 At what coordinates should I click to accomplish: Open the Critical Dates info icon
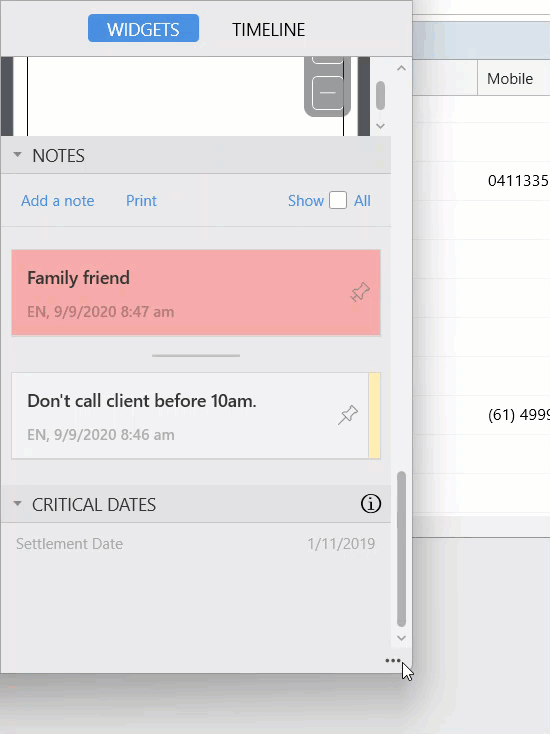[371, 504]
